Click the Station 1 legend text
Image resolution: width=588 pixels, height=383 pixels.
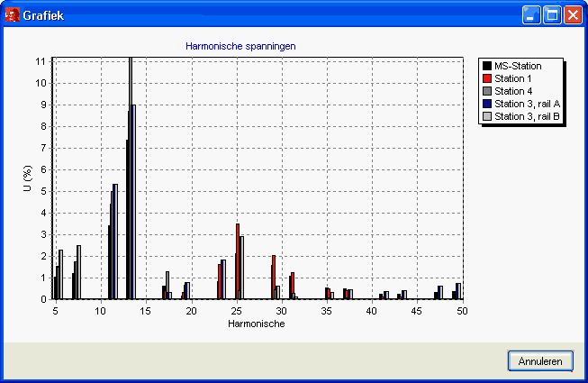point(513,78)
